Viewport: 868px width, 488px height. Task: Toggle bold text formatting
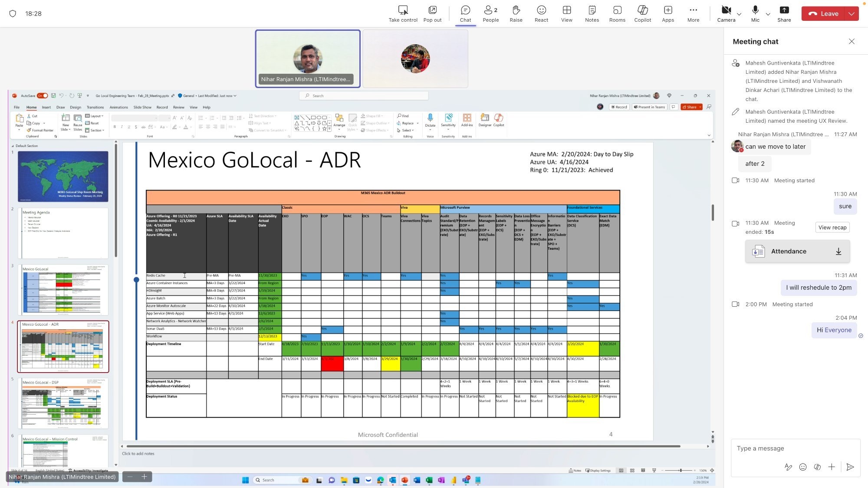115,127
